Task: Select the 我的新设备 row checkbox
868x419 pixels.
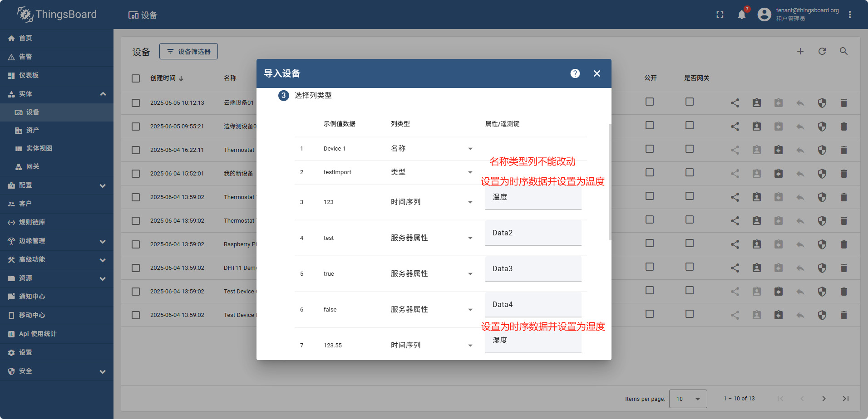Action: tap(136, 174)
